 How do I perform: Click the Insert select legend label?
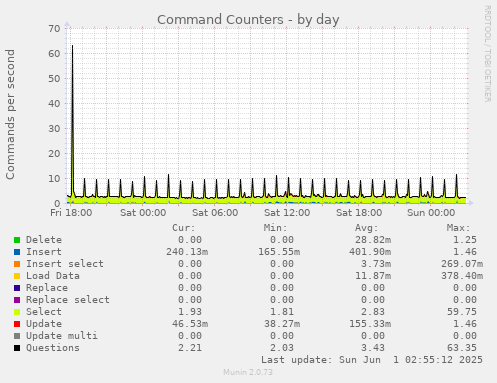pyautogui.click(x=65, y=264)
